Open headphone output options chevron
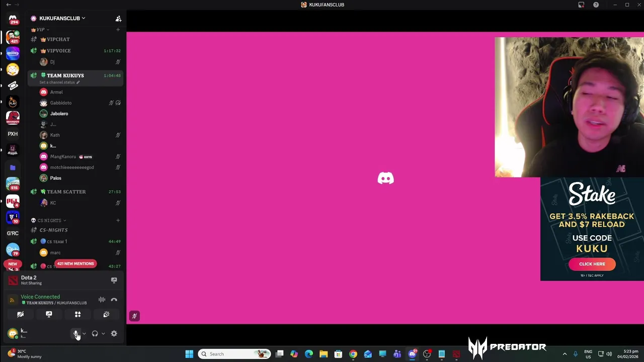Screen dimensions: 644x362 pos(103,333)
